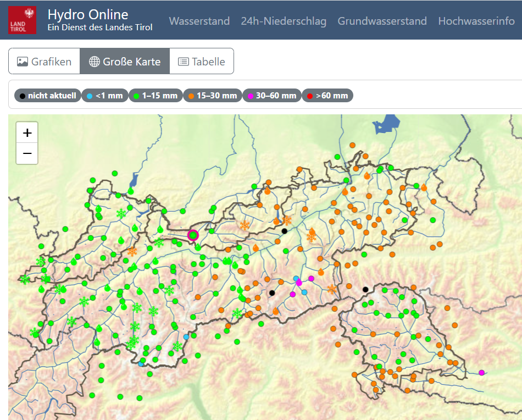Select the northernmost orange station marker

coord(352,145)
